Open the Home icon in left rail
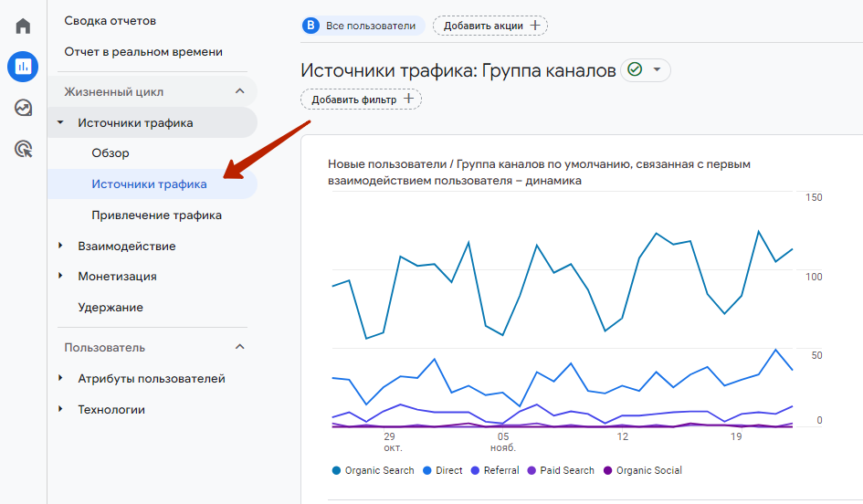863x504 pixels. (23, 26)
